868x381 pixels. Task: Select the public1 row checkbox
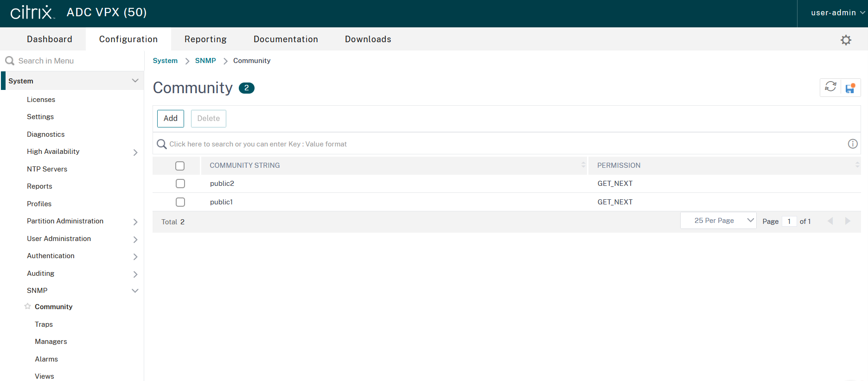click(180, 202)
